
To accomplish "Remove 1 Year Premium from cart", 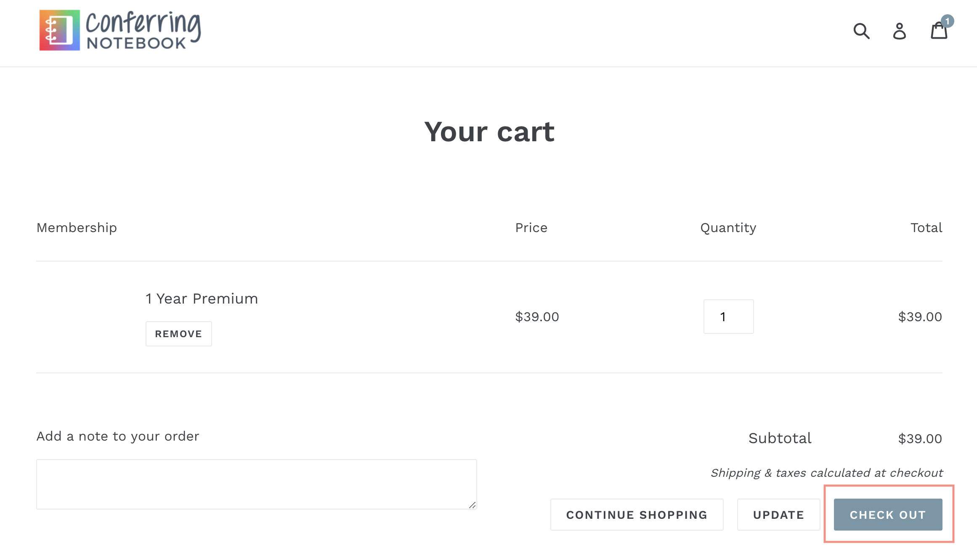I will point(178,334).
